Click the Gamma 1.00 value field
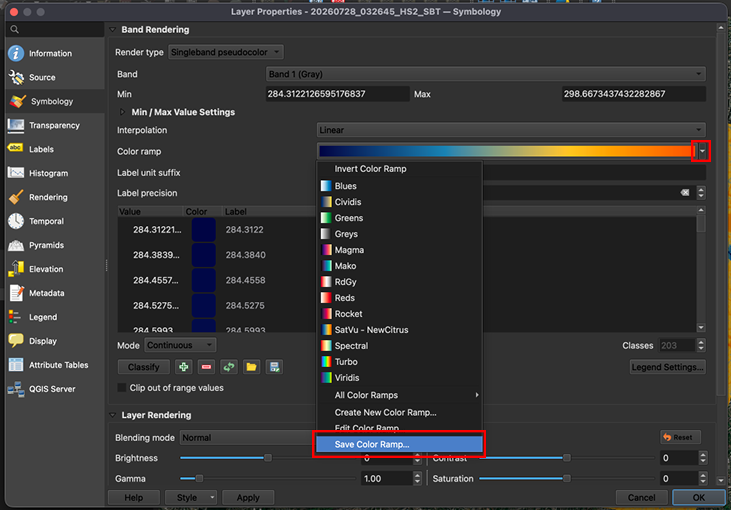The width and height of the screenshot is (732, 510). point(387,478)
